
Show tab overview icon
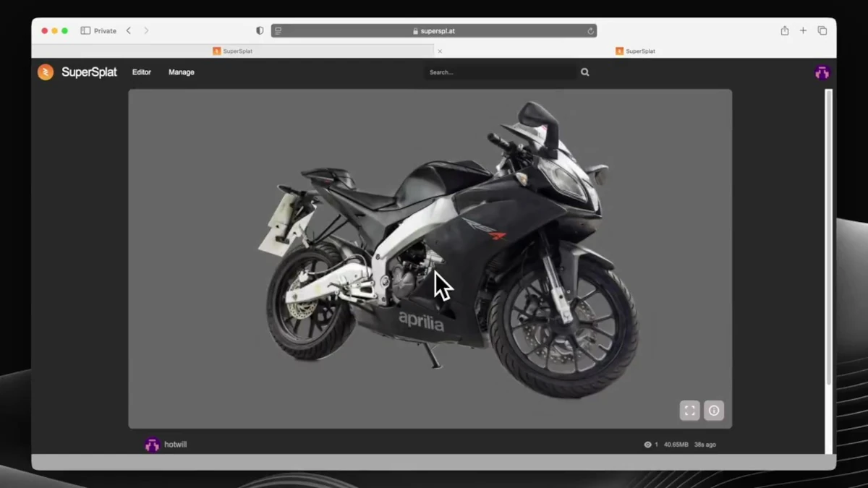point(822,30)
